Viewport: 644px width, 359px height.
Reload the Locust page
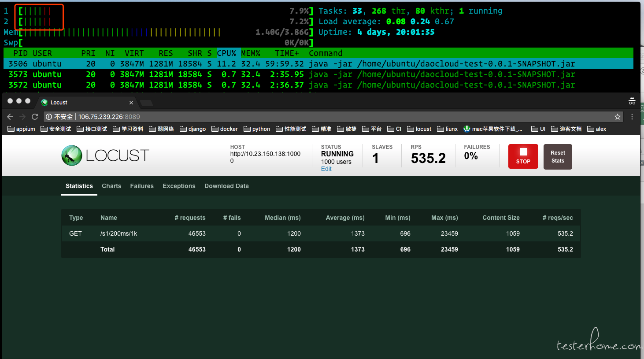(x=35, y=117)
